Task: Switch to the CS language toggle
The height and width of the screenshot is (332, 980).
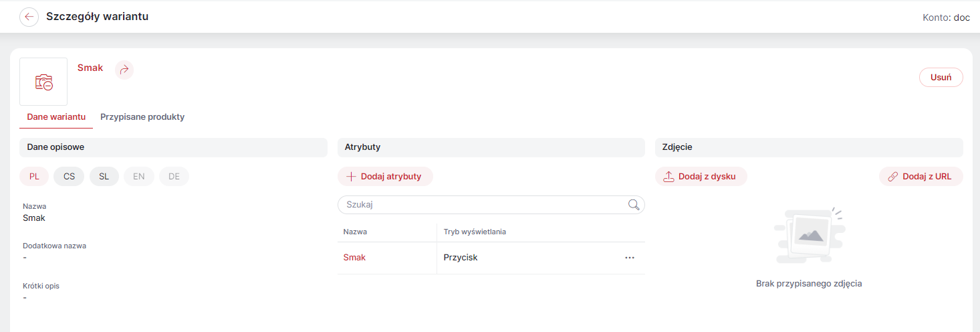Action: pyautogui.click(x=70, y=177)
